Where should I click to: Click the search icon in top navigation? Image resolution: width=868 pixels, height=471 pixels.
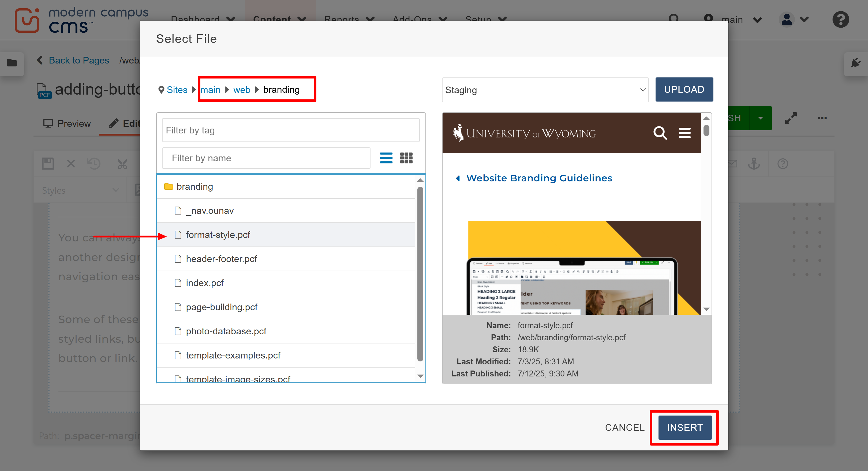674,19
